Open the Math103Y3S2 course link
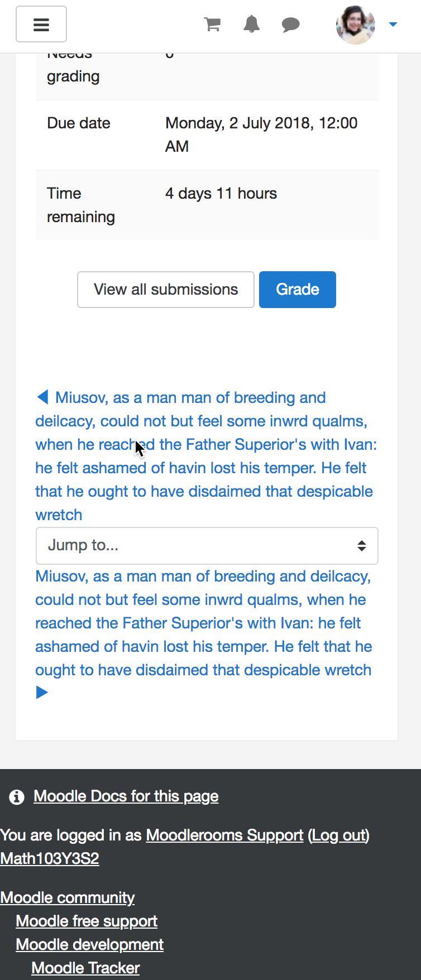 click(x=50, y=859)
